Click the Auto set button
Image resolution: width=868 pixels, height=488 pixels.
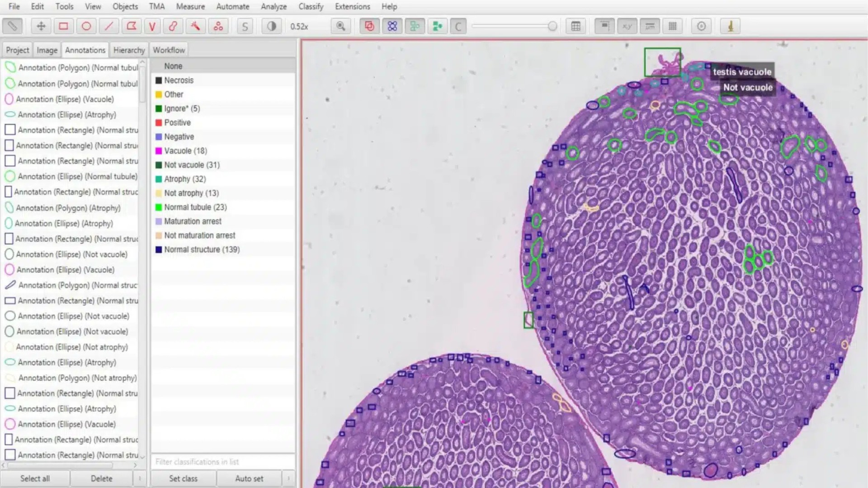(249, 479)
